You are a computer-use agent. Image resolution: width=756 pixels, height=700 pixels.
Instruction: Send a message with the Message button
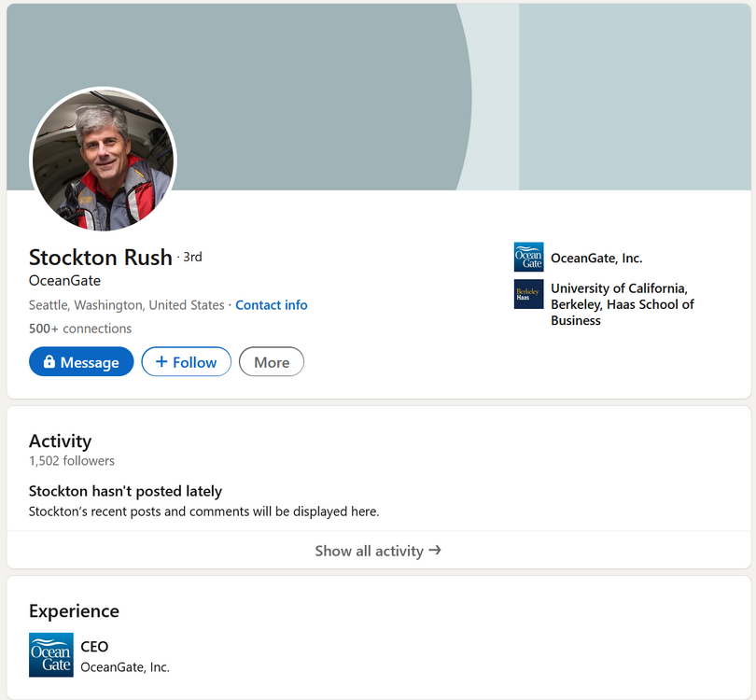[81, 362]
